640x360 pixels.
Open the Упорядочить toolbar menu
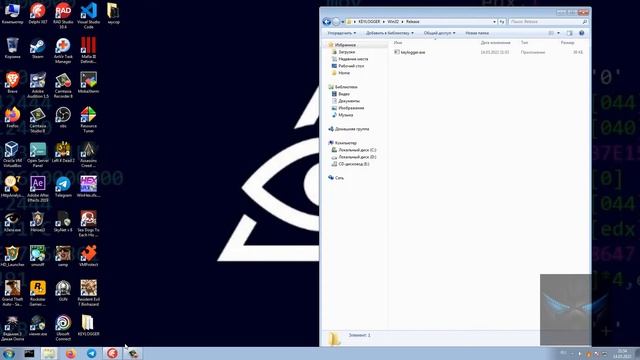tap(342, 33)
